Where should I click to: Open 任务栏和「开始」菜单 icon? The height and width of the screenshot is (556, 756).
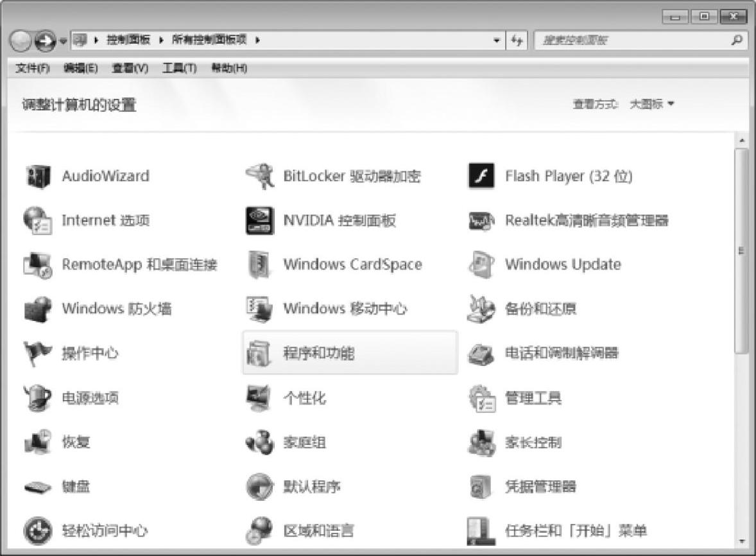(x=481, y=531)
